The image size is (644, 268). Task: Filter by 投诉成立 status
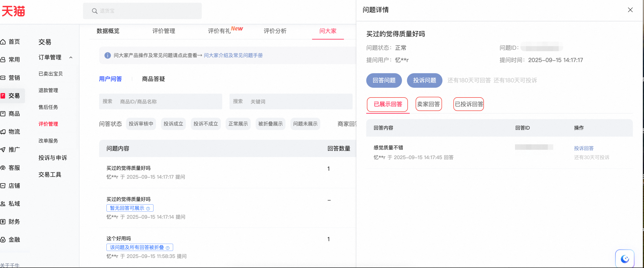[173, 124]
